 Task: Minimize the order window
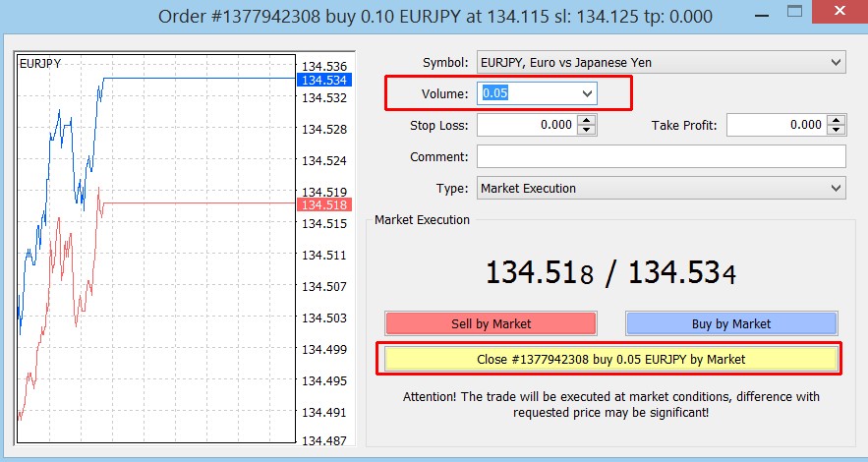point(762,15)
